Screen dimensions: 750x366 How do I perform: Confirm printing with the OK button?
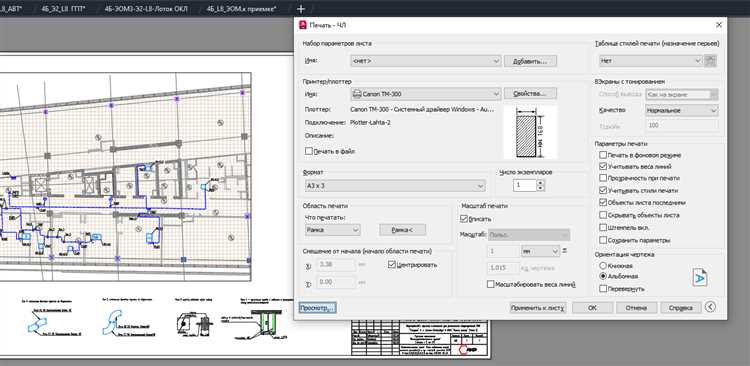point(592,308)
